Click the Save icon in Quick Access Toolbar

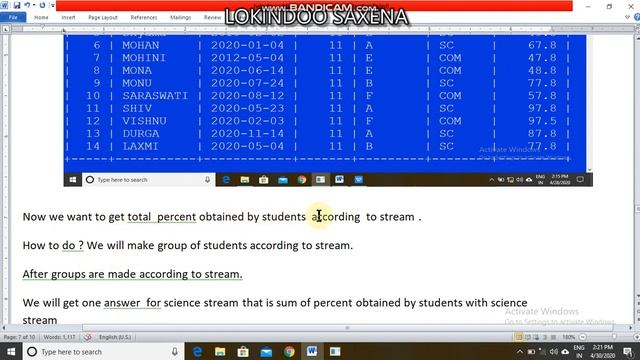click(x=17, y=5)
